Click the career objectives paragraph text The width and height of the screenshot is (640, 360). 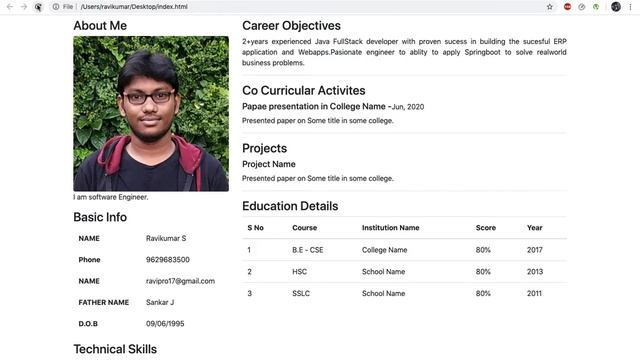click(x=404, y=52)
